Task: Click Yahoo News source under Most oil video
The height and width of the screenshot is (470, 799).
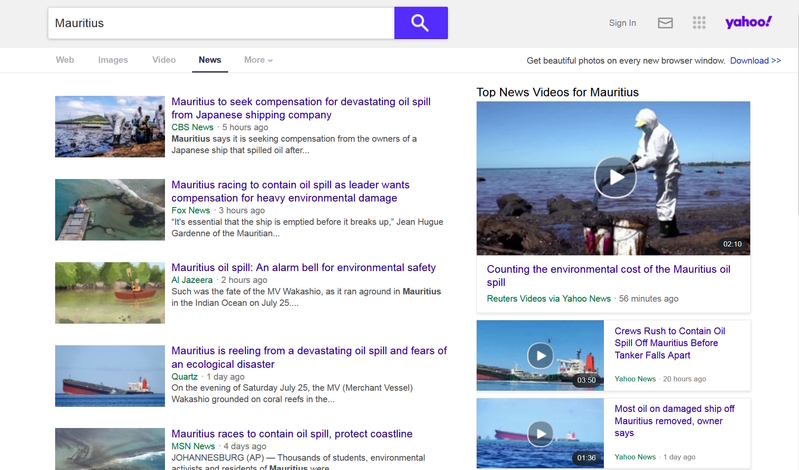Action: pos(635,457)
